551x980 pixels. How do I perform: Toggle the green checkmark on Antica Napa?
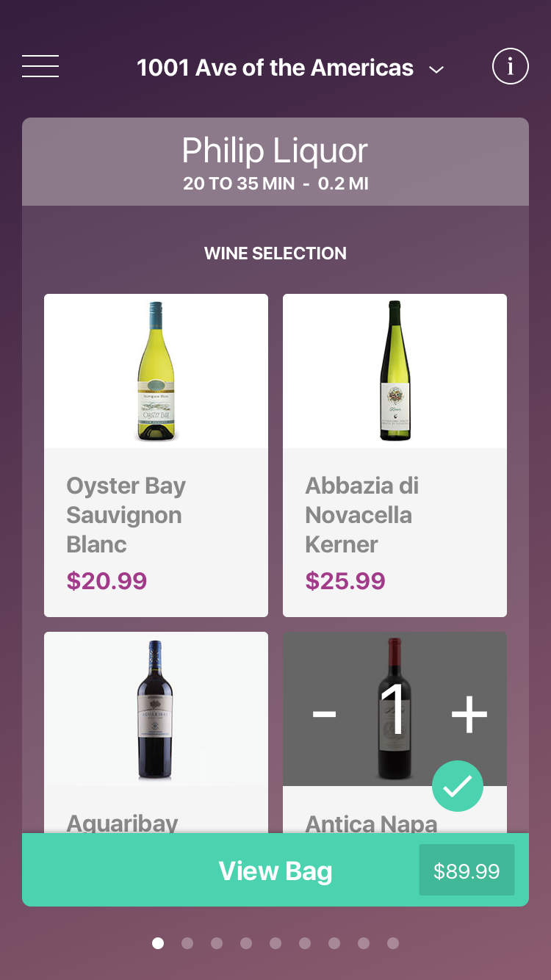[457, 786]
